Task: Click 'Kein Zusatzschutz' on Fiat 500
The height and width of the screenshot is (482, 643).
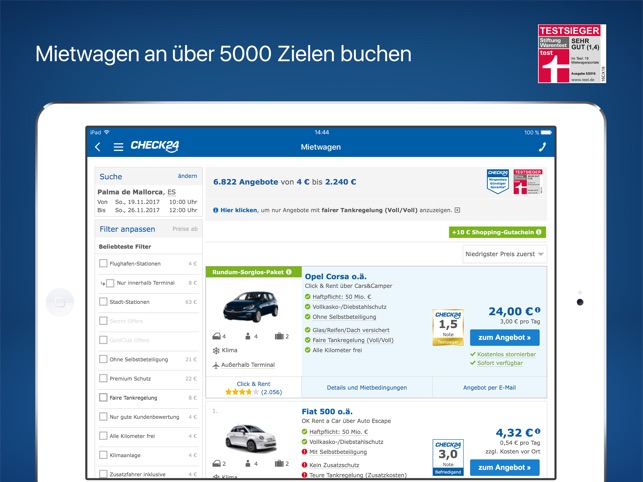Action: [334, 465]
